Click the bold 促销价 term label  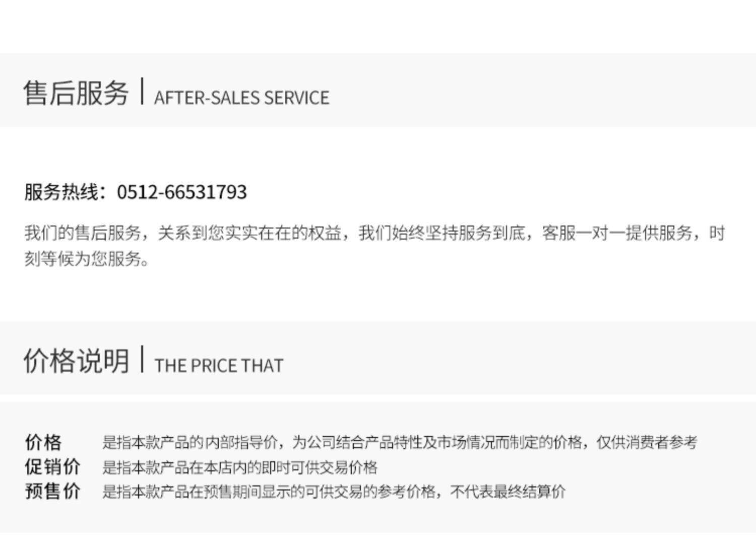(x=52, y=466)
